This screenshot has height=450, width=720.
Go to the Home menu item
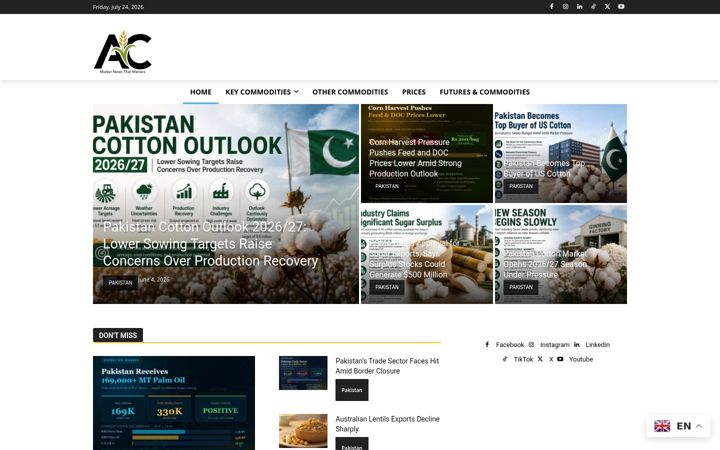pyautogui.click(x=201, y=92)
